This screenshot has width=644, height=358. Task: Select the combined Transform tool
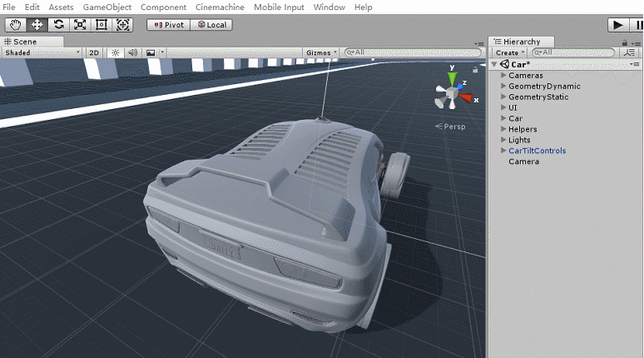pyautogui.click(x=123, y=25)
